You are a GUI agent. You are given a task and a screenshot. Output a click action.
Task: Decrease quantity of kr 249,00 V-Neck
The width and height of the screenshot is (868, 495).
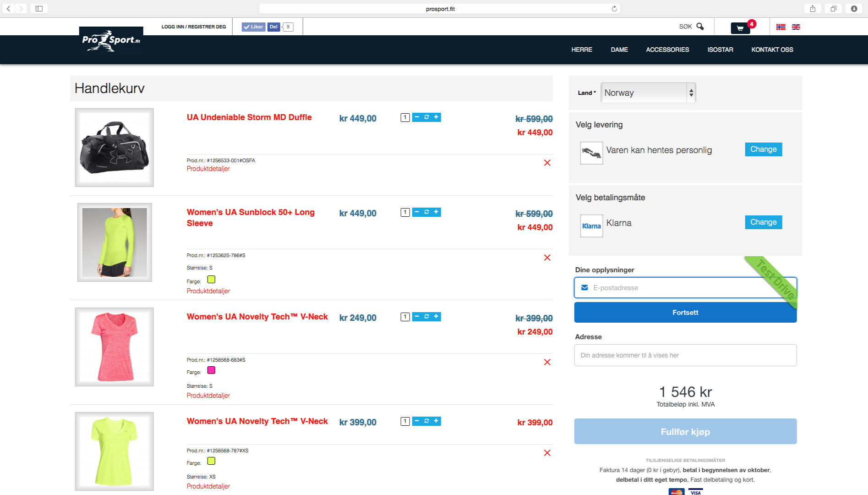pos(417,317)
